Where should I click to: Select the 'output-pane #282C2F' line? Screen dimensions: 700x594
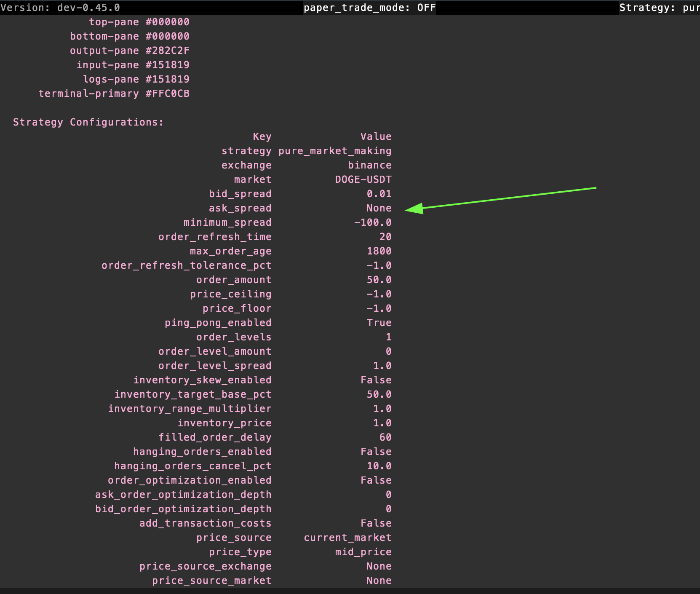tap(130, 51)
